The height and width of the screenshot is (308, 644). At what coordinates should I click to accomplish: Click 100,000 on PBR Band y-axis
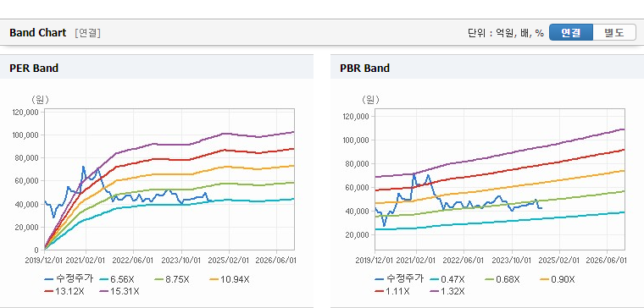pyautogui.click(x=356, y=140)
